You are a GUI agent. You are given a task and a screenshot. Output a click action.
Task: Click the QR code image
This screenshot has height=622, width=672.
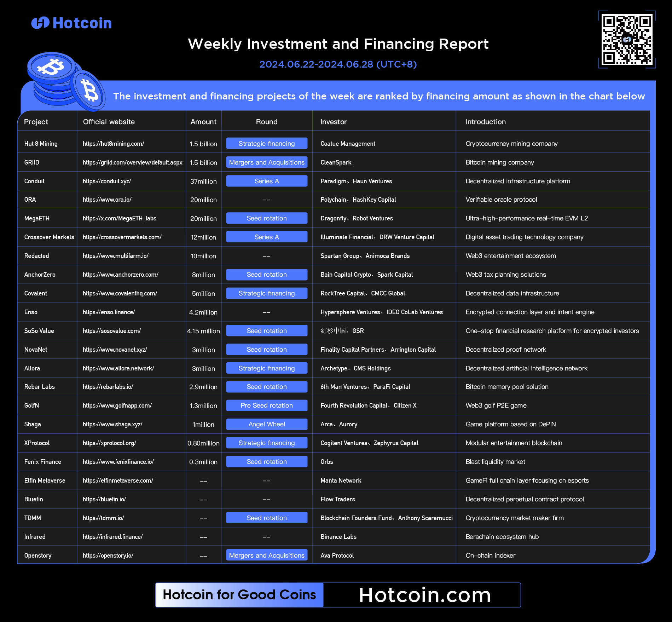pos(627,40)
